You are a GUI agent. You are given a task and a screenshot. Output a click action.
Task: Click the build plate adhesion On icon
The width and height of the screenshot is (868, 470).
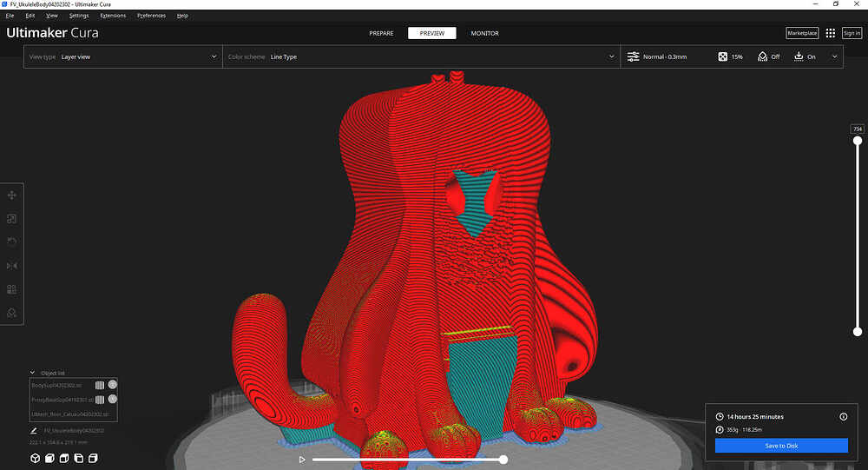799,56
